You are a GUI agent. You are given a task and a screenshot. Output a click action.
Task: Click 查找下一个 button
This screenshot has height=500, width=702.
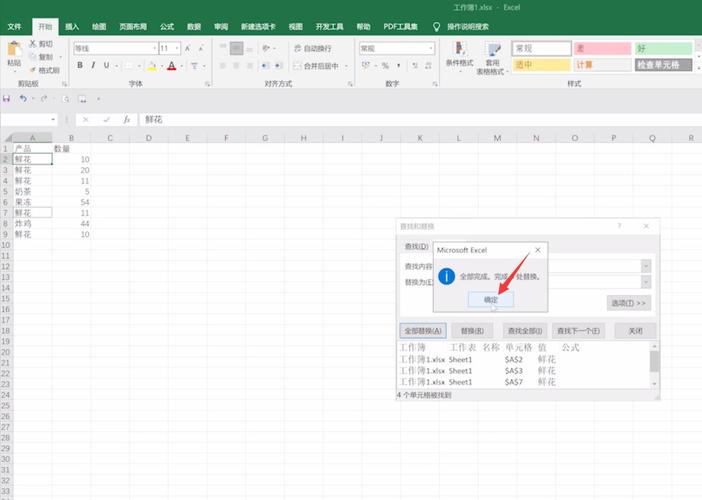coord(578,331)
